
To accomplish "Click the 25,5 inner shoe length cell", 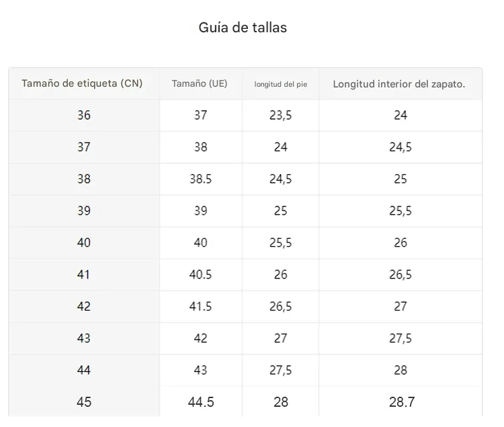I will click(401, 210).
